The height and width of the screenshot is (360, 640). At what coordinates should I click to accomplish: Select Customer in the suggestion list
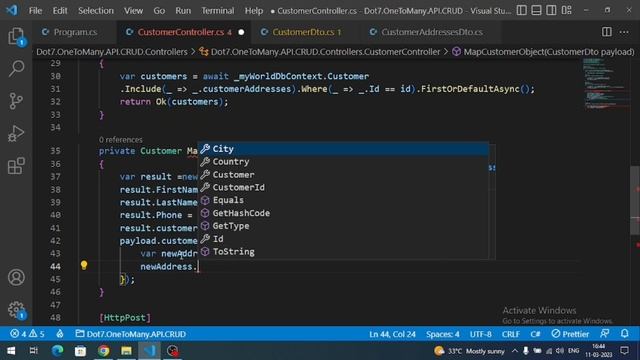pyautogui.click(x=343, y=175)
